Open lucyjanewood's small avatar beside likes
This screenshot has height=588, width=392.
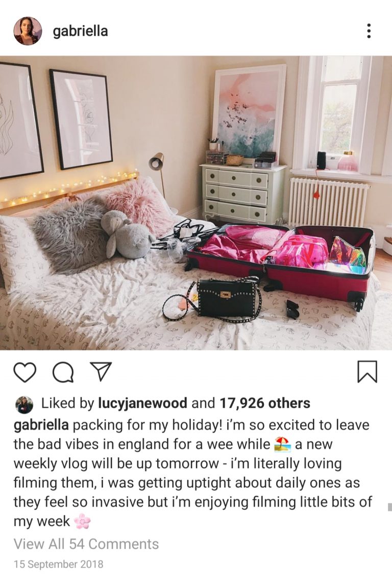tap(24, 404)
